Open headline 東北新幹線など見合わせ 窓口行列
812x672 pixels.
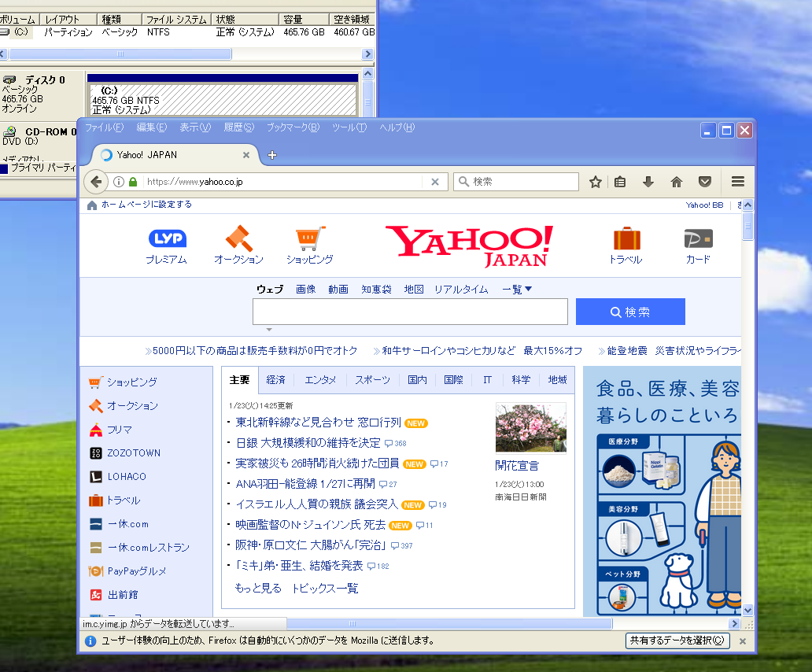[x=318, y=423]
